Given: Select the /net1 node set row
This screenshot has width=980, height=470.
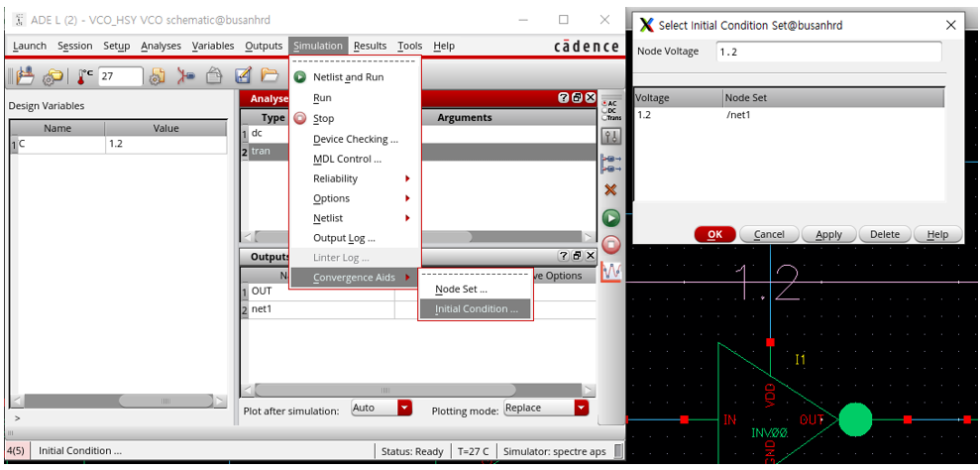Looking at the screenshot, I should coord(789,115).
